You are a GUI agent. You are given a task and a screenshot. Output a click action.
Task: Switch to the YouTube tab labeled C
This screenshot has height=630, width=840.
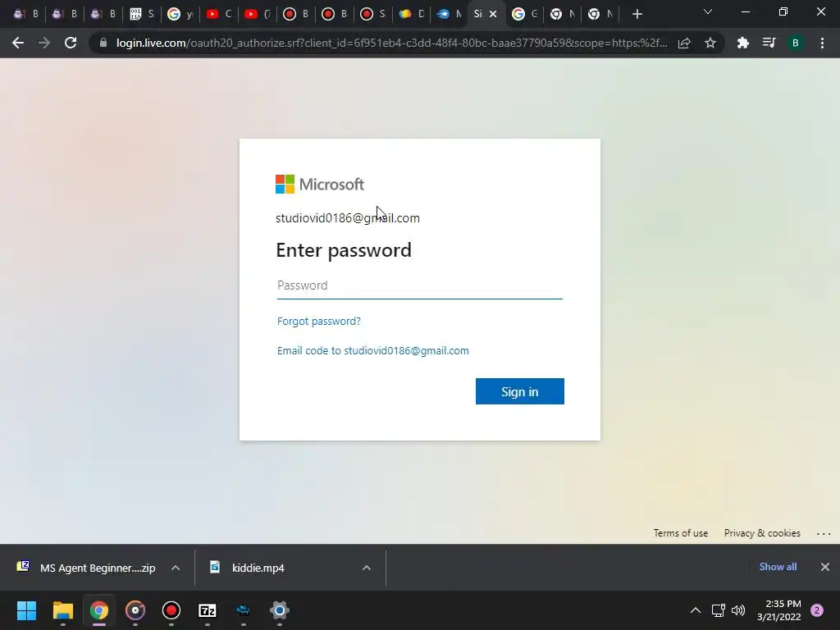pyautogui.click(x=218, y=14)
